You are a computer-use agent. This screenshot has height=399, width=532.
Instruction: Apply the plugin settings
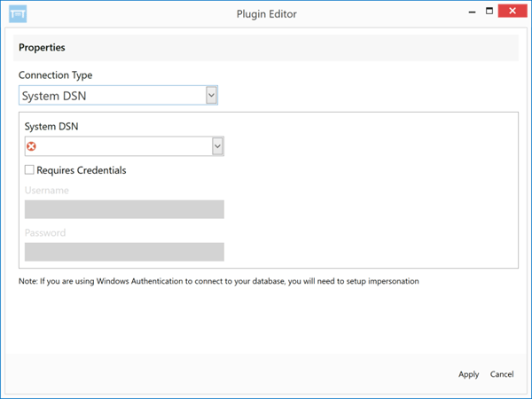pyautogui.click(x=468, y=374)
